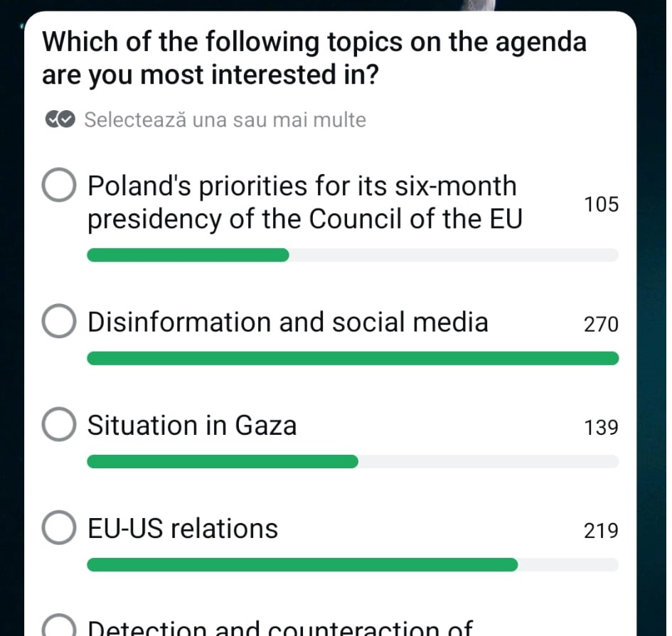This screenshot has width=672, height=636.
Task: Tap Disinformation and social media option text
Action: pyautogui.click(x=287, y=322)
